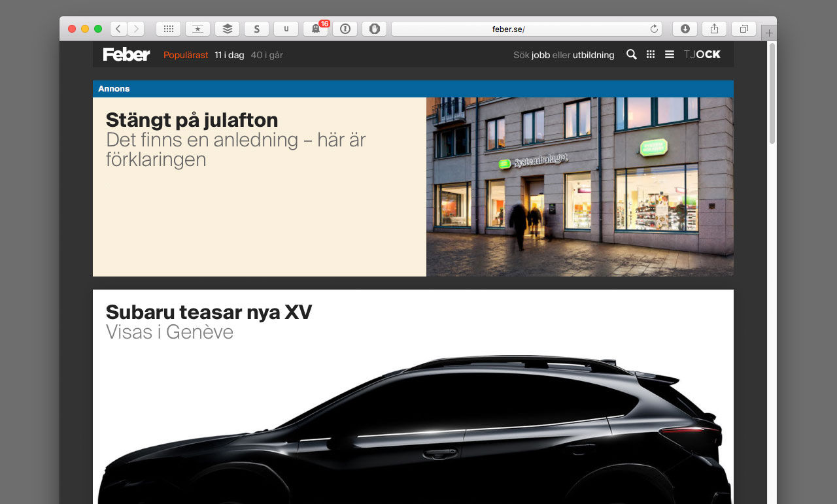Image resolution: width=837 pixels, height=504 pixels.
Task: Click the Systembolaget storefront ad image
Action: (x=580, y=187)
